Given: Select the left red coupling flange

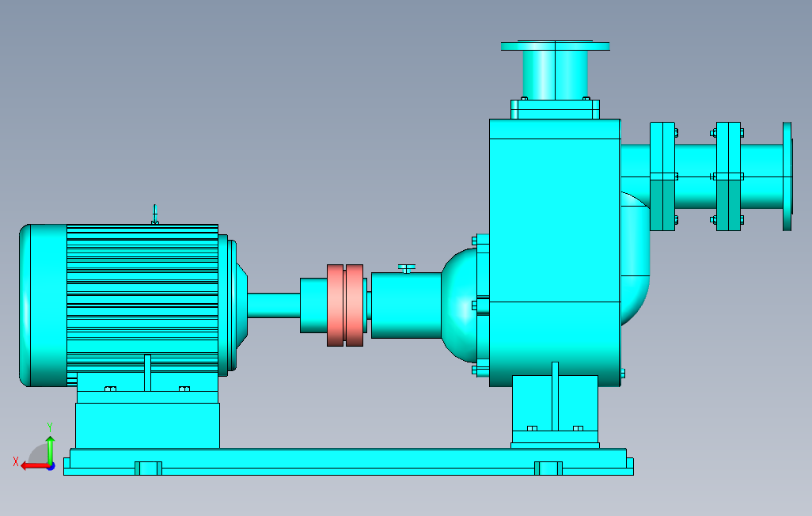Looking at the screenshot, I should (335, 305).
